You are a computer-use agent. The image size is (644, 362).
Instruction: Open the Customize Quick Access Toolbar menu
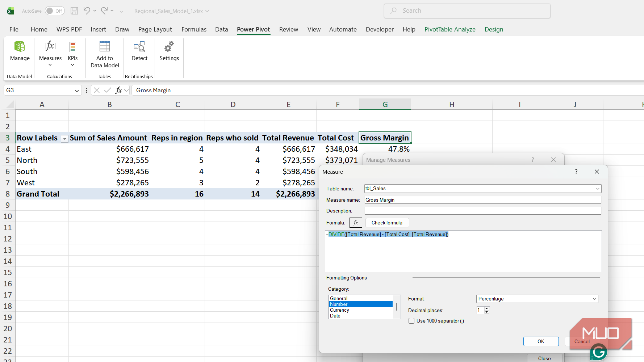(x=122, y=11)
